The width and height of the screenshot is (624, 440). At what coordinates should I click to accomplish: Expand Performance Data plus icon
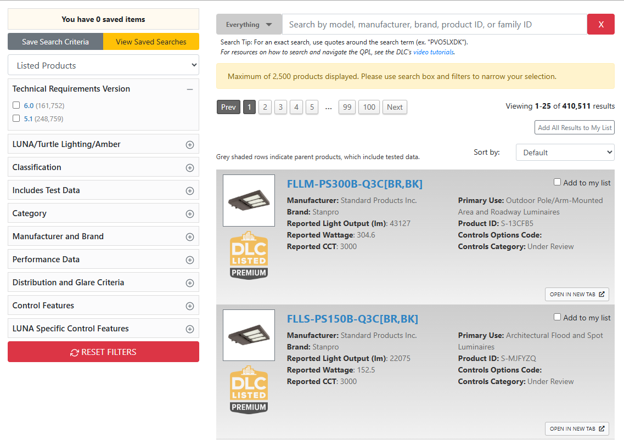tap(190, 260)
